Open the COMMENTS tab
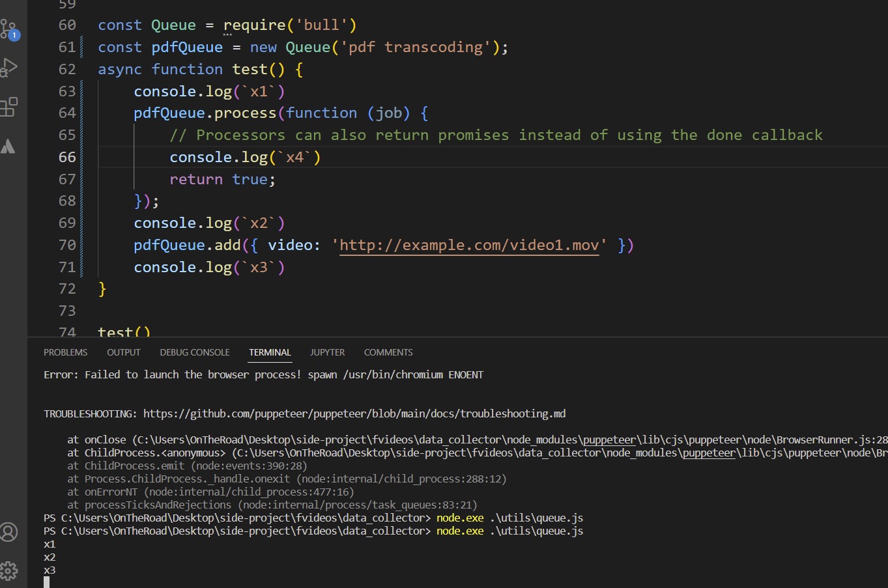Image resolution: width=888 pixels, height=588 pixels. [x=388, y=352]
